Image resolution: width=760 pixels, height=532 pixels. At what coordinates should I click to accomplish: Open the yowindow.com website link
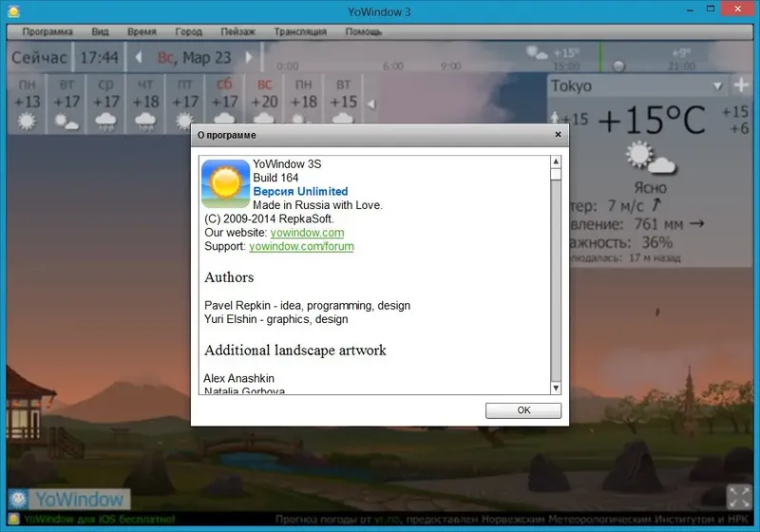[307, 233]
